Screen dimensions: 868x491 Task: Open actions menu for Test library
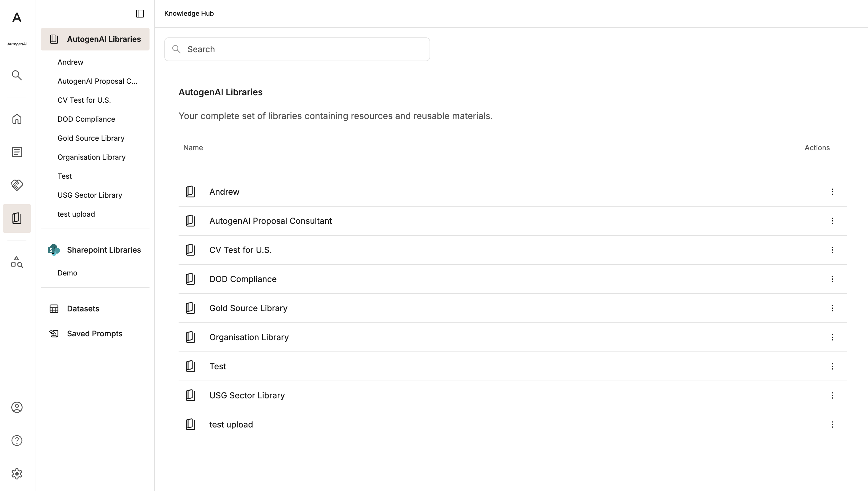point(832,366)
